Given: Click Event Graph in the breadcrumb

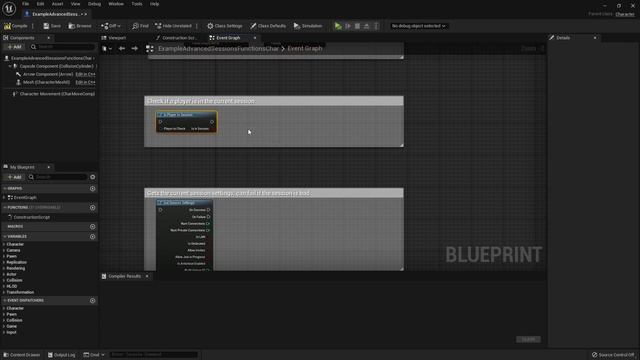Looking at the screenshot, I should 304,49.
